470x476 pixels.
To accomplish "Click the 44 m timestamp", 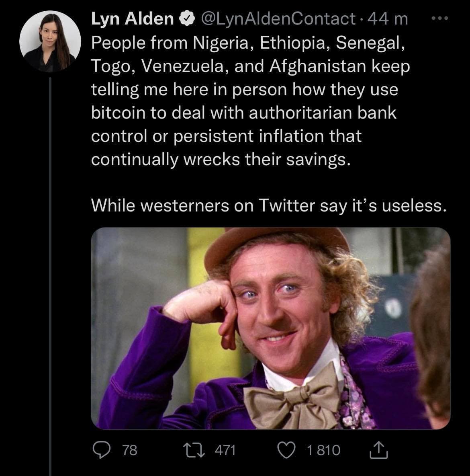I will 388,18.
